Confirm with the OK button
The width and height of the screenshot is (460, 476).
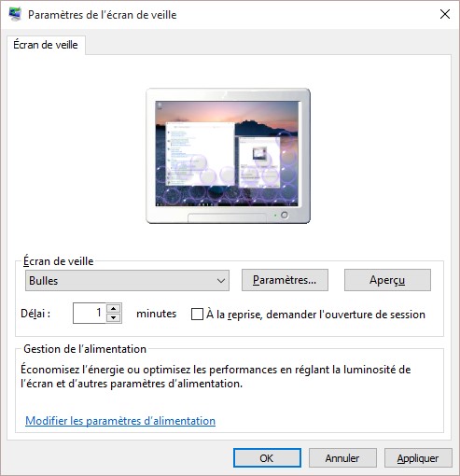267,458
